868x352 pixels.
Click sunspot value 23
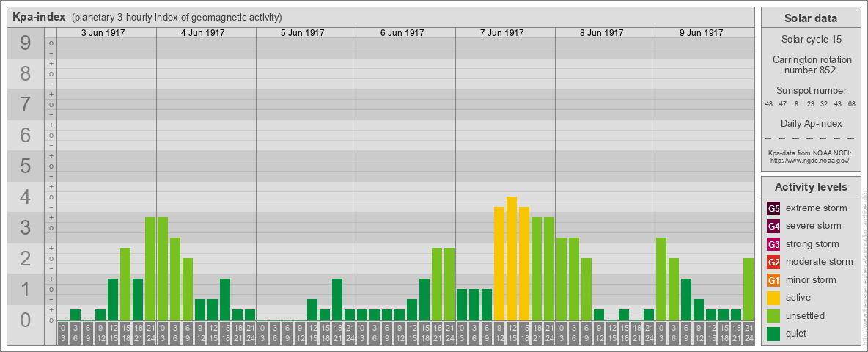click(810, 104)
